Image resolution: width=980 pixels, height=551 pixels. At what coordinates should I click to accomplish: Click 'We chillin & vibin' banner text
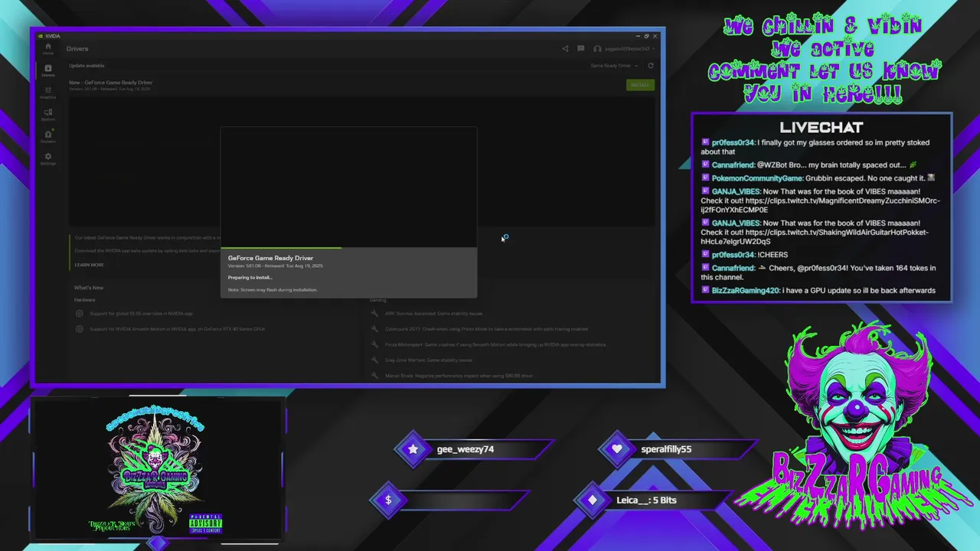coord(822,28)
